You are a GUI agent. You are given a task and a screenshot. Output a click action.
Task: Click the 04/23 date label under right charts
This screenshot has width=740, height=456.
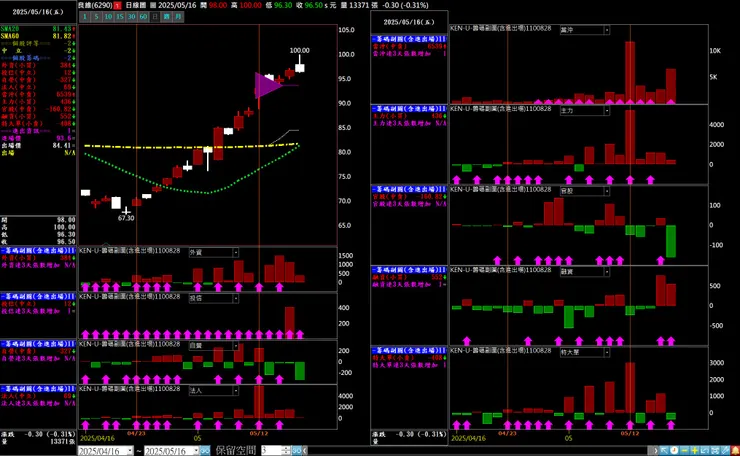click(x=507, y=433)
